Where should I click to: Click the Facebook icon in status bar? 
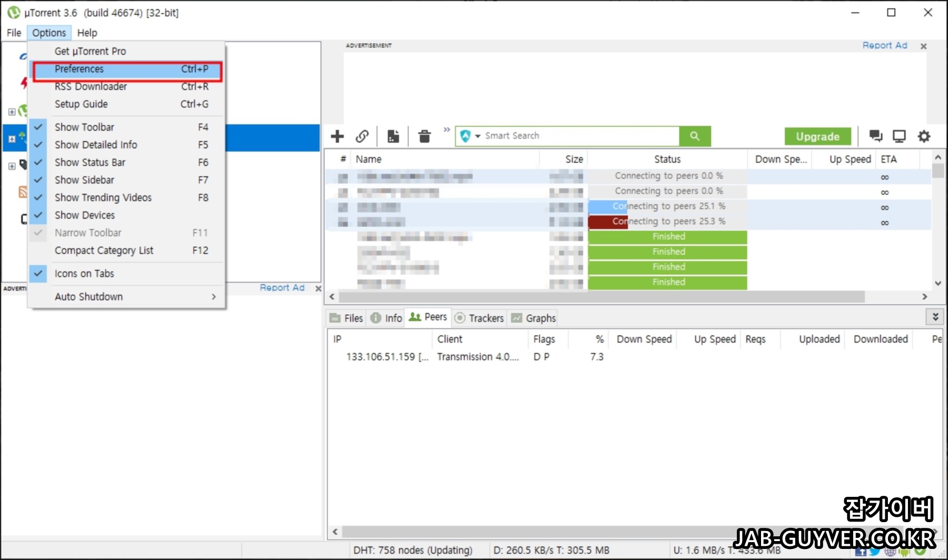[861, 551]
